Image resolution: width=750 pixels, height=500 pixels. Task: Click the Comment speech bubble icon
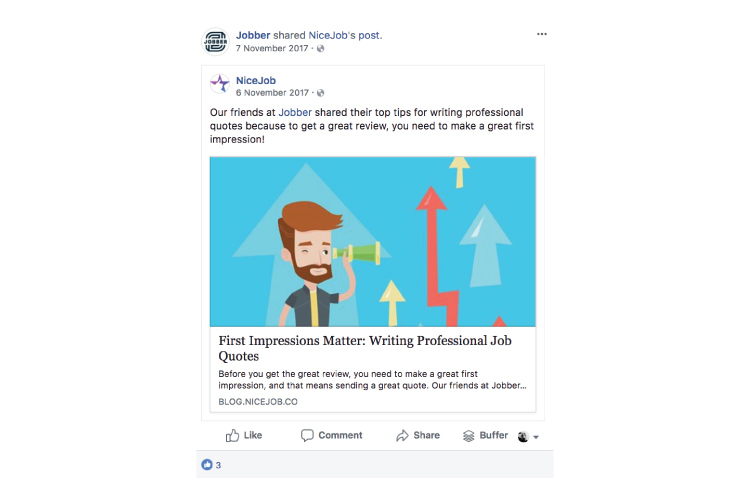tap(307, 435)
